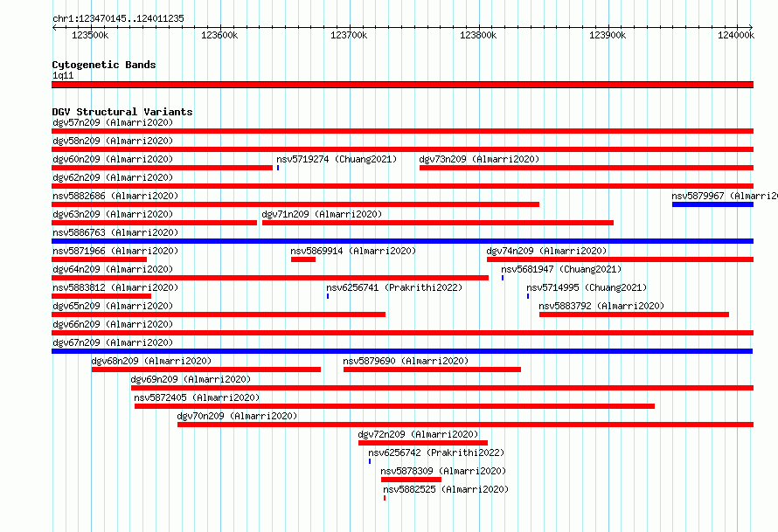Click the red dgv68n209 bar
Viewport: 778px width, 532px height.
(x=206, y=370)
